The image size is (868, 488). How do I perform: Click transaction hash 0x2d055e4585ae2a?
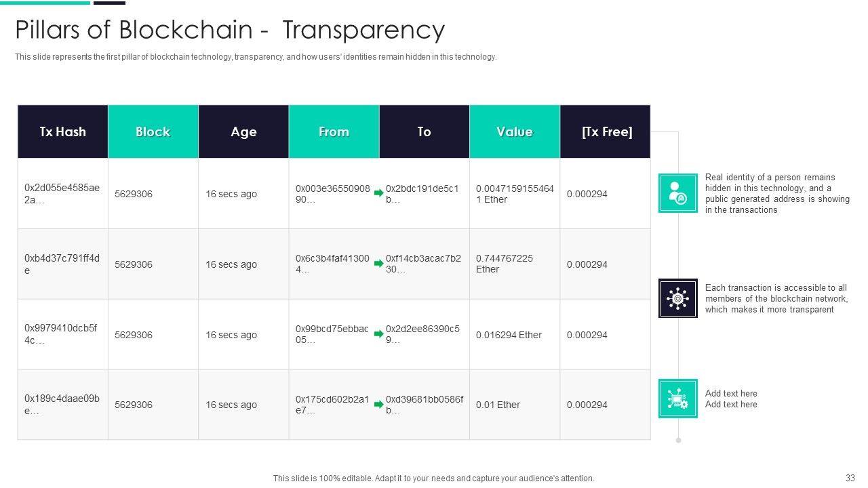pyautogui.click(x=62, y=194)
